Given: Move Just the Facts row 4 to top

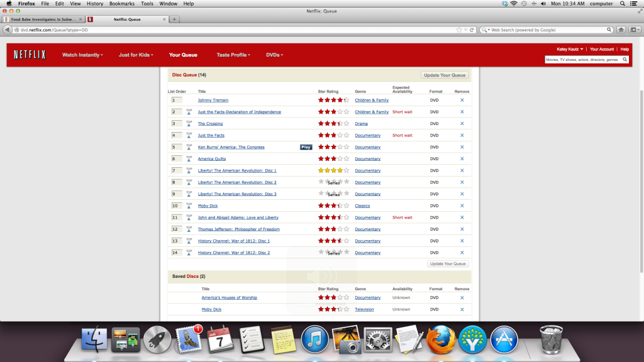Looking at the screenshot, I should click(x=189, y=135).
